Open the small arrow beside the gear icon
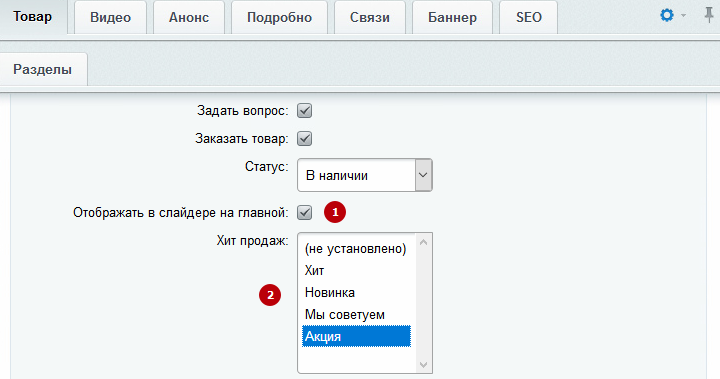Viewport: 720px width, 379px height. pyautogui.click(x=683, y=16)
